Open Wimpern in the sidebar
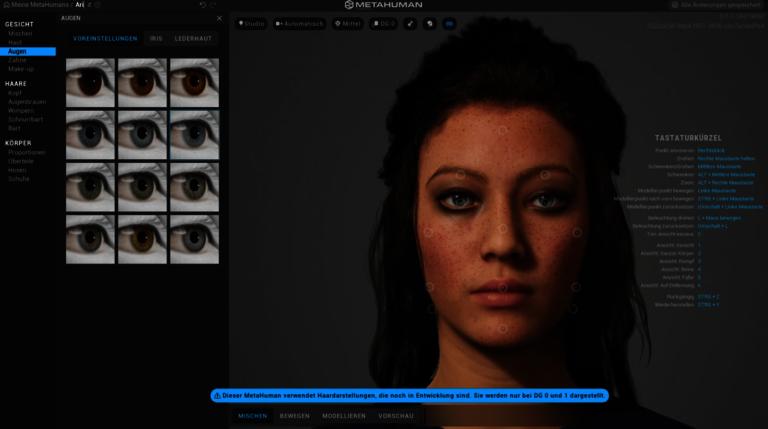 [21, 111]
